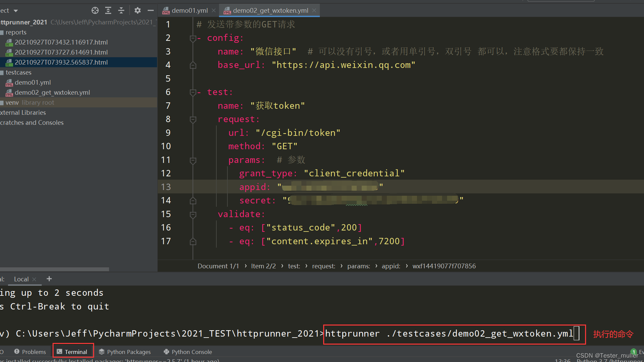Collapse the test block fold marker at line 6

[193, 92]
